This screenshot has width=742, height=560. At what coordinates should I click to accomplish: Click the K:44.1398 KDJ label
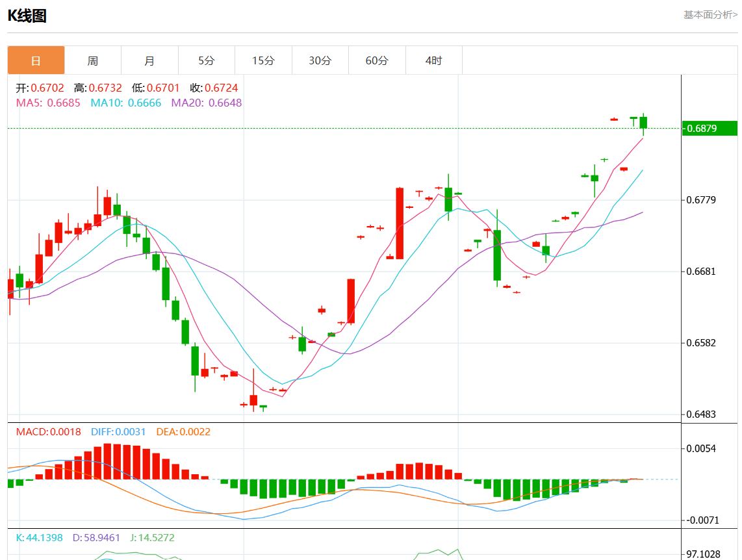pos(39,538)
